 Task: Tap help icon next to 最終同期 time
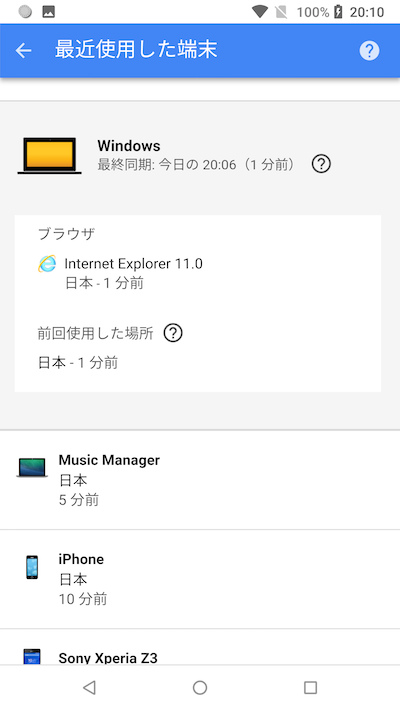[321, 164]
